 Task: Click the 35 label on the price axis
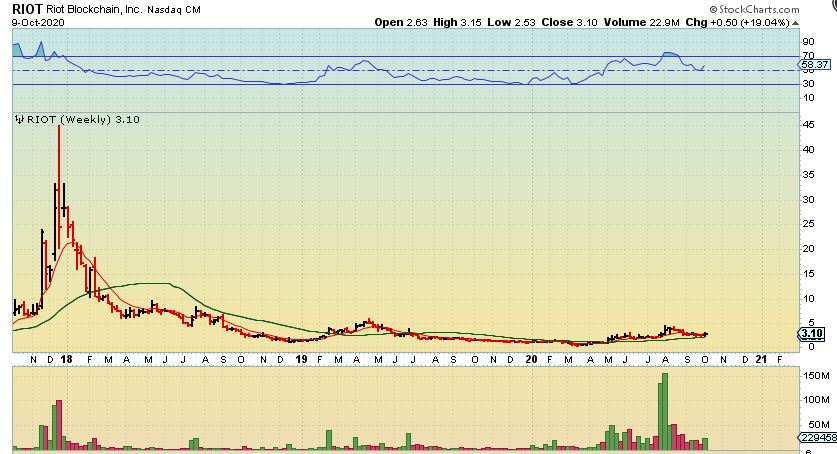[808, 174]
